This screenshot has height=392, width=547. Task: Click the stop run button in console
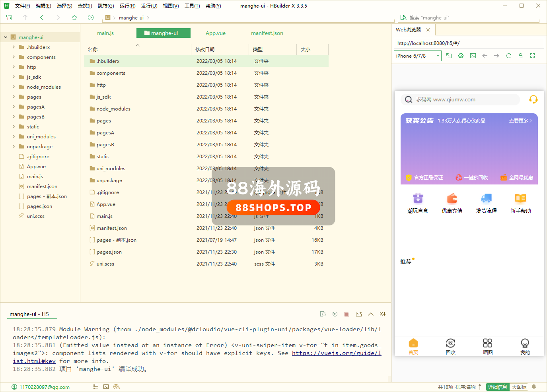347,314
